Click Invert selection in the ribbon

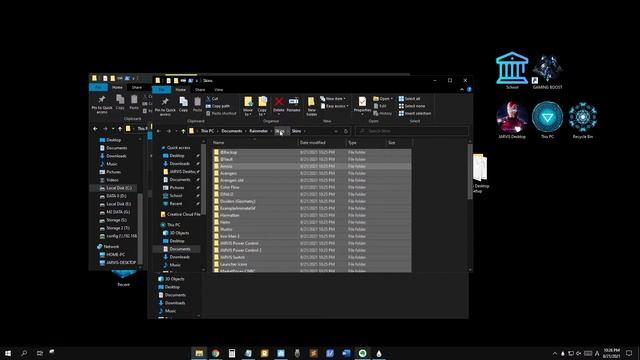415,113
